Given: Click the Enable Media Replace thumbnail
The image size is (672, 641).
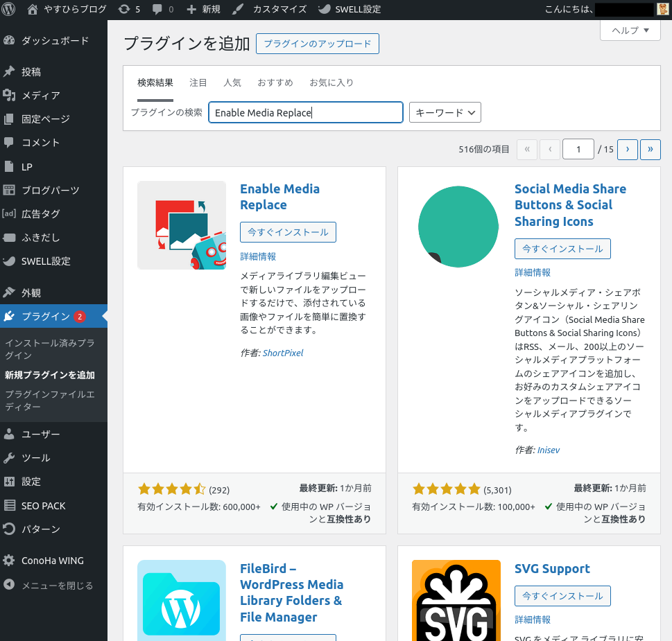Looking at the screenshot, I should [x=182, y=225].
